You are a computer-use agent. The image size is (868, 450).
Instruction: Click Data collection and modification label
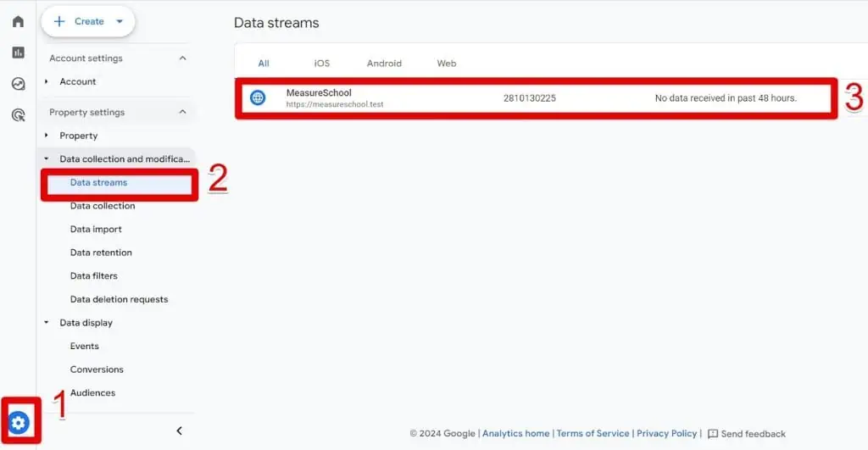click(x=125, y=158)
